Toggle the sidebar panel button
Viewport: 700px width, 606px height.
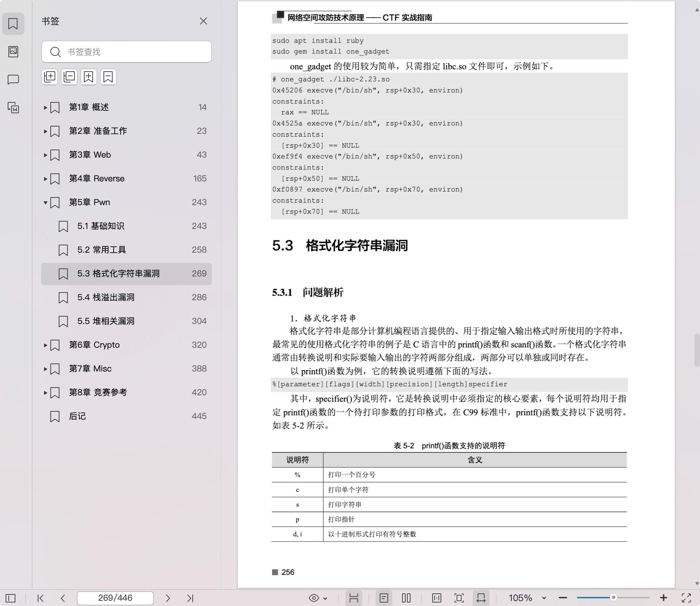coord(10,598)
